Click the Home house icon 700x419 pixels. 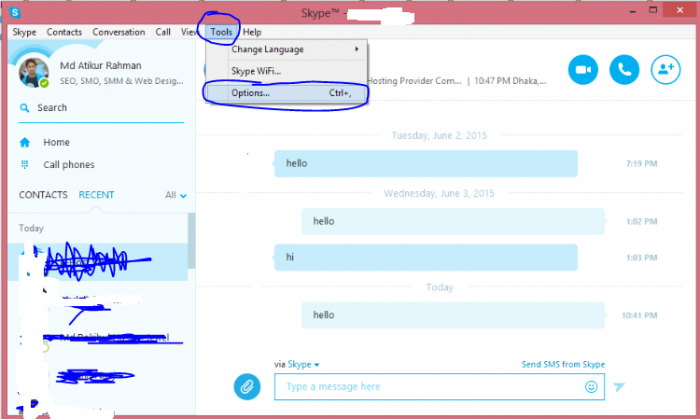click(25, 142)
